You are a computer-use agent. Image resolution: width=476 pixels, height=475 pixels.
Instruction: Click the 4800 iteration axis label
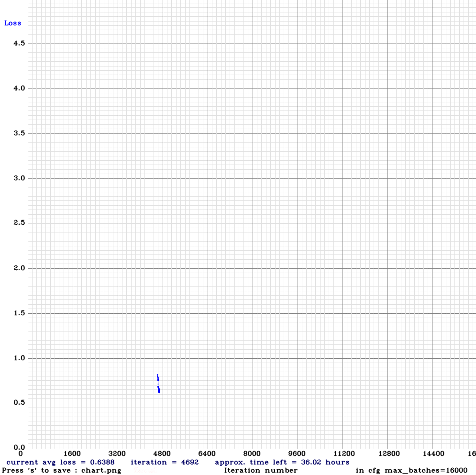pos(162,454)
